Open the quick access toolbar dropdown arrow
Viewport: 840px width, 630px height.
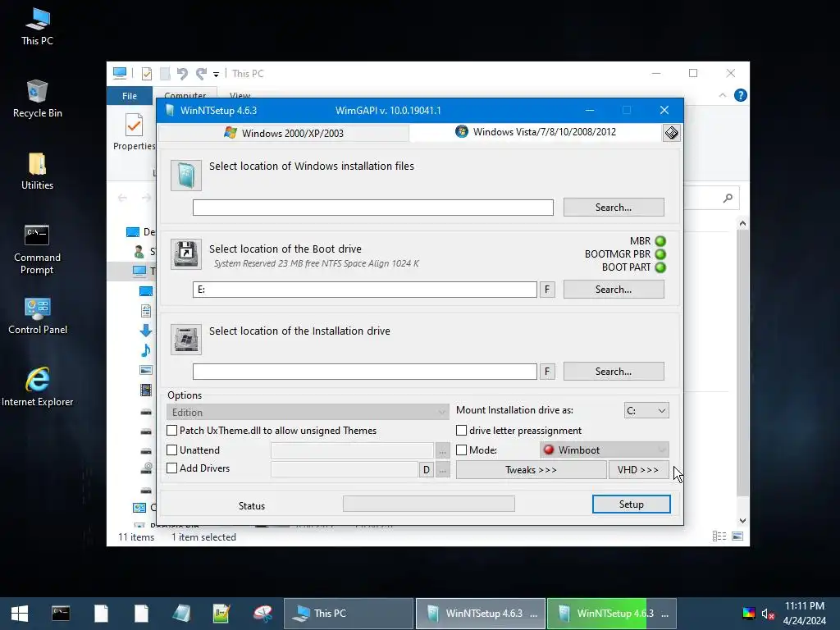click(216, 74)
